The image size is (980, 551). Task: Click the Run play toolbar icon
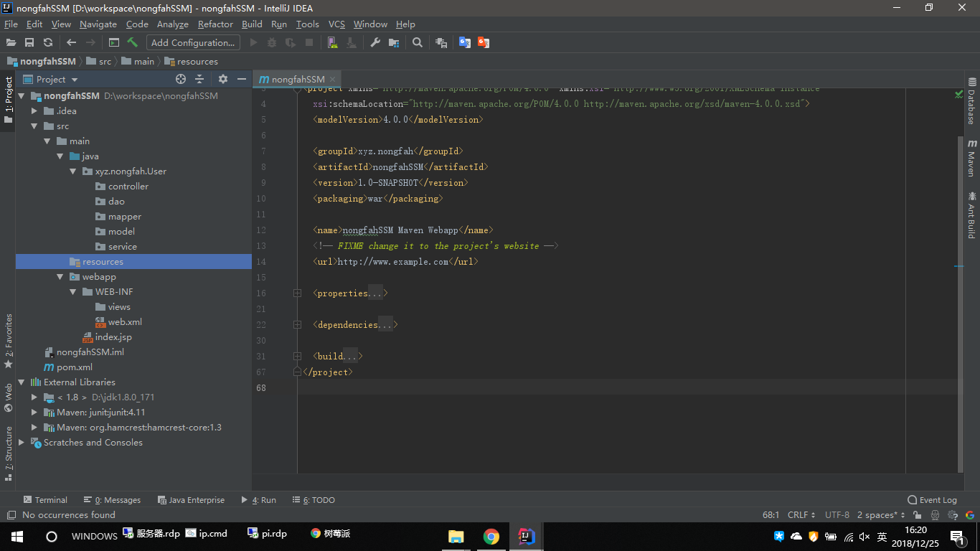pyautogui.click(x=253, y=42)
